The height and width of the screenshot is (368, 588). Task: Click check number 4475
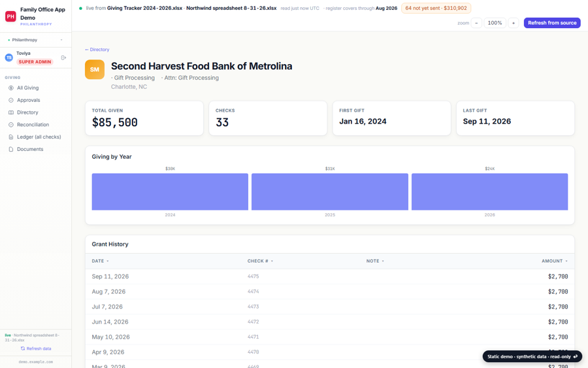pos(253,276)
